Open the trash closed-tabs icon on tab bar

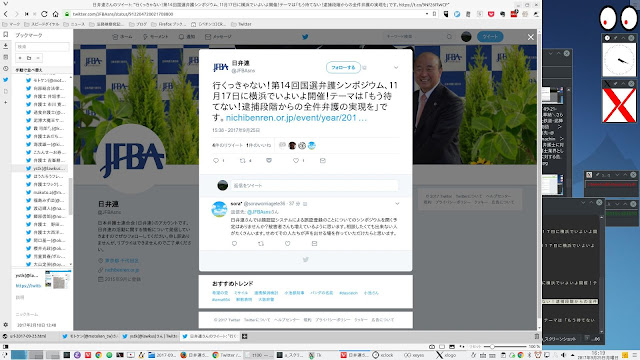coord(537,336)
